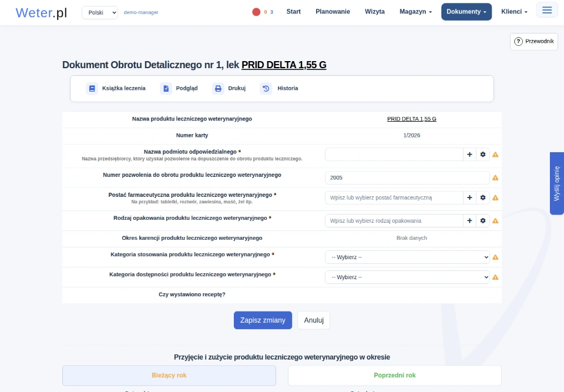Image resolution: width=564 pixels, height=392 pixels.
Task: Open the hamburger menu icon
Action: click(x=547, y=10)
